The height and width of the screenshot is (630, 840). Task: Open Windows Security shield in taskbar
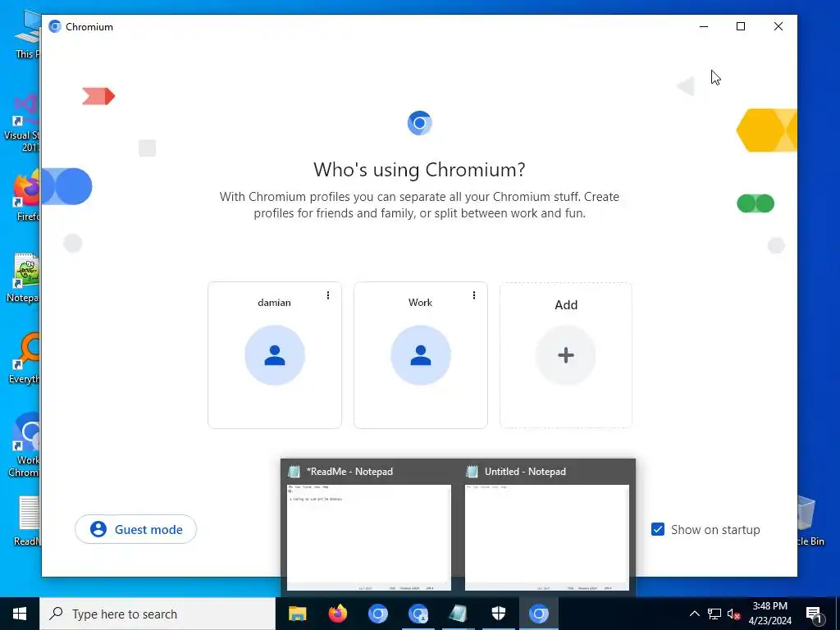coord(498,614)
